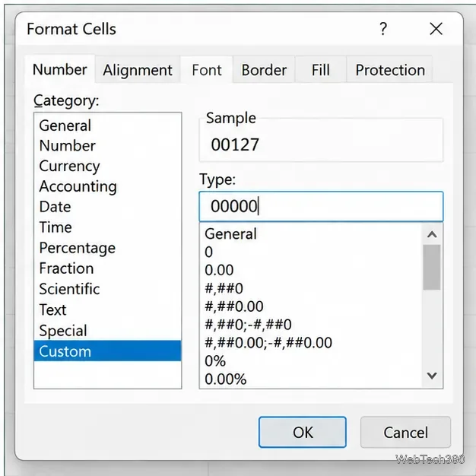Open the Font tab

point(207,70)
